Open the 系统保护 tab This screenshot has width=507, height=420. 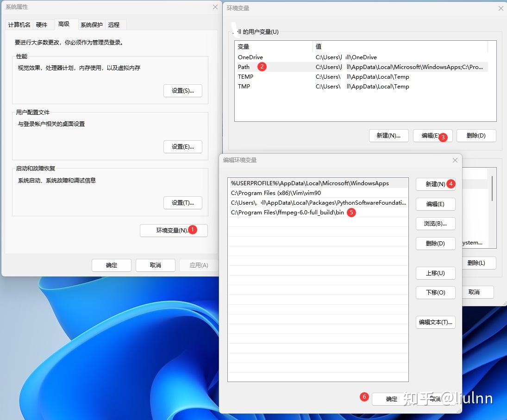pyautogui.click(x=91, y=25)
